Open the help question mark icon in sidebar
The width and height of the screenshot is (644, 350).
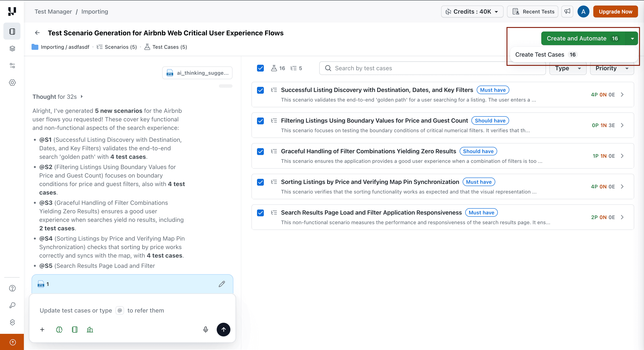coord(12,288)
